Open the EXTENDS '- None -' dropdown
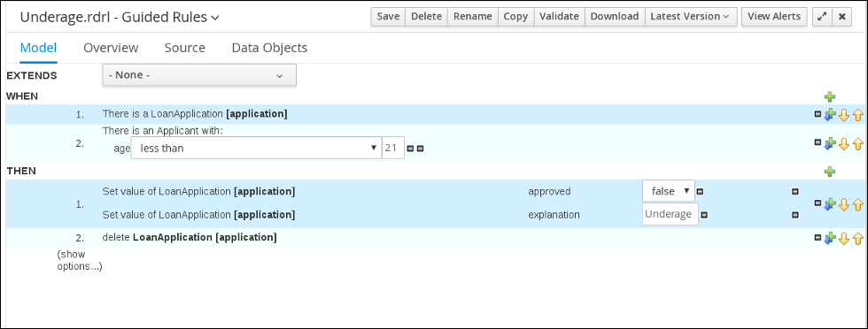This screenshot has height=329, width=868. 199,75
